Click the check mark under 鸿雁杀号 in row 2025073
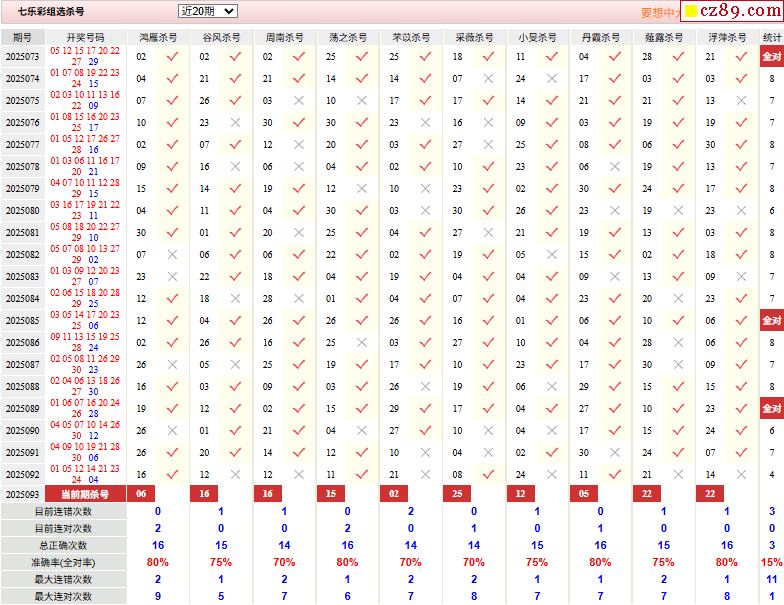 pyautogui.click(x=172, y=56)
